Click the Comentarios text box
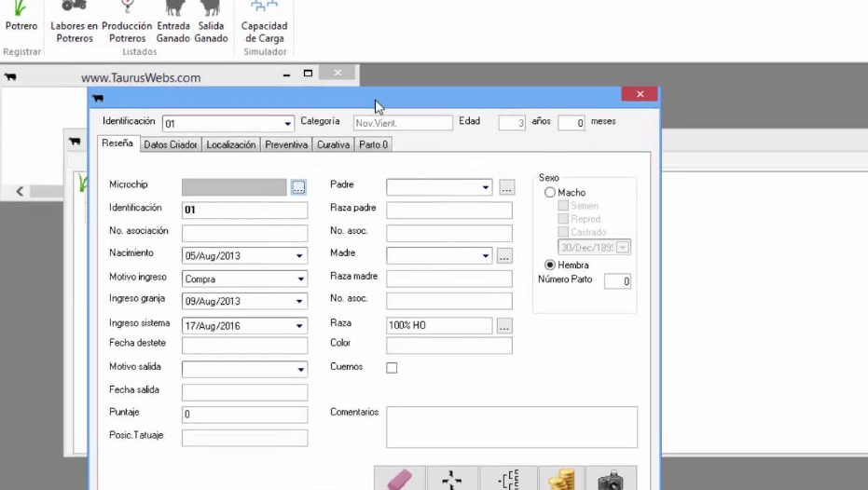This screenshot has height=490, width=868. (512, 427)
